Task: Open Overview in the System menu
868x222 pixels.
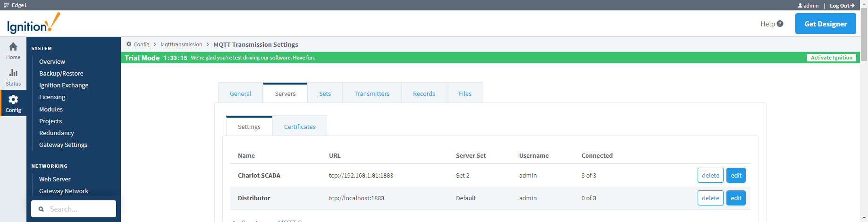Action: tap(52, 61)
